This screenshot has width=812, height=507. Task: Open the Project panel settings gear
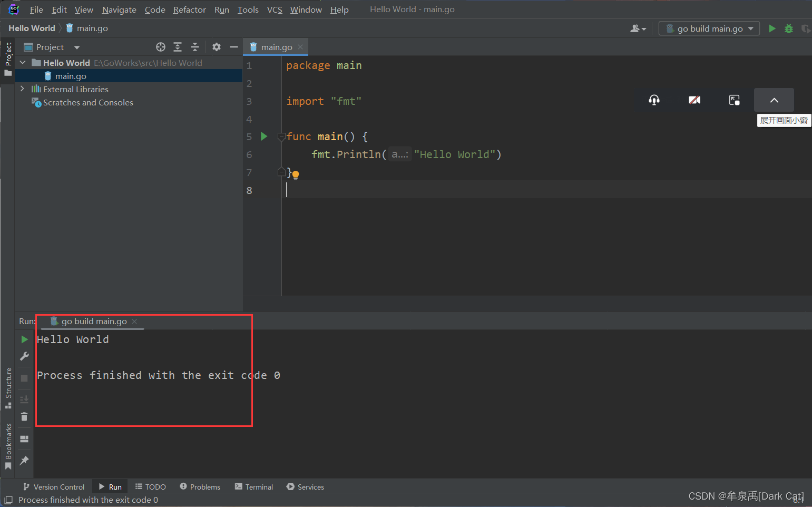(217, 47)
